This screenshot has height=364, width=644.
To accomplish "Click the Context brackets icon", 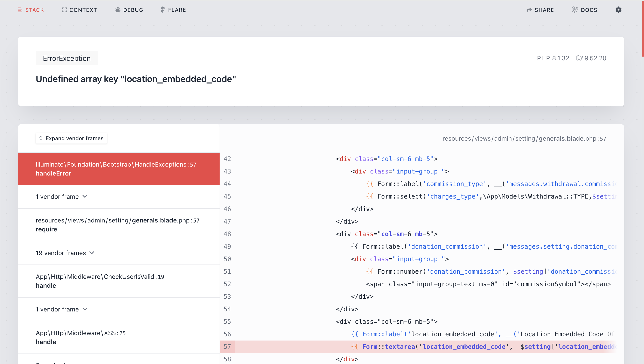I will [x=64, y=10].
